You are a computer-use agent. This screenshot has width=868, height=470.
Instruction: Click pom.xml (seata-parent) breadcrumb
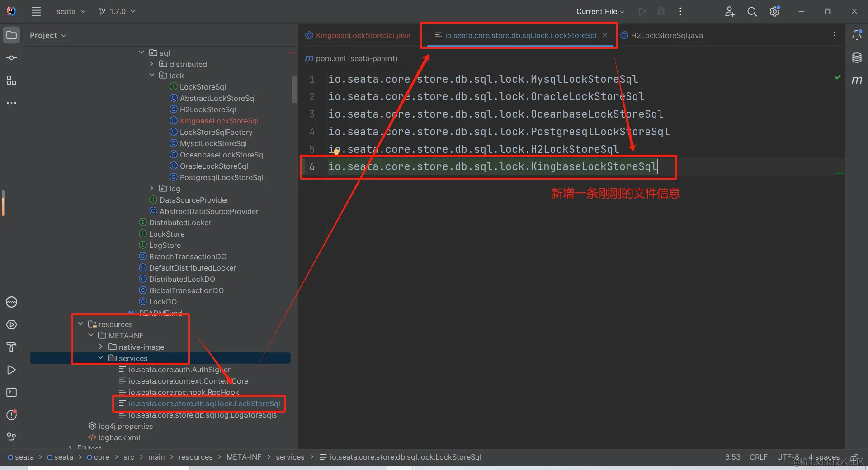click(x=351, y=58)
